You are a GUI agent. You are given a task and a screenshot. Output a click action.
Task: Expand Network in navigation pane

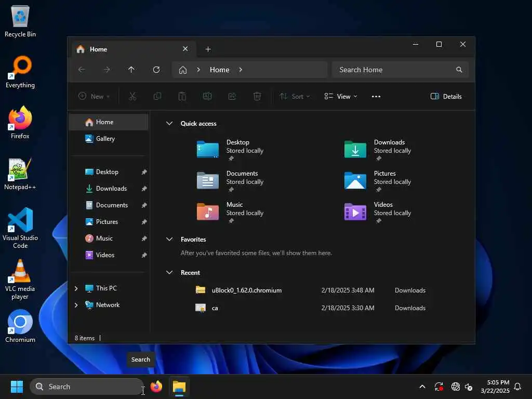(76, 304)
